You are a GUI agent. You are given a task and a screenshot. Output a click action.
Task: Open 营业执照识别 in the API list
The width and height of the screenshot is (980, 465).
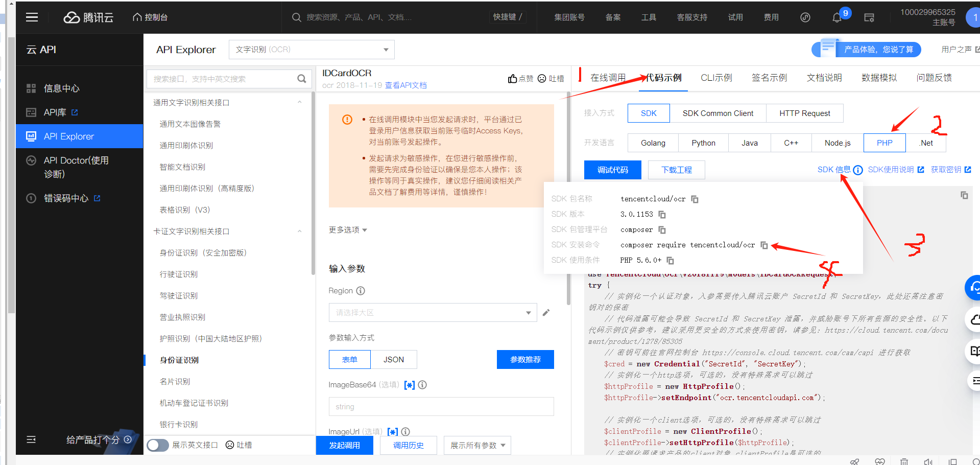point(182,317)
